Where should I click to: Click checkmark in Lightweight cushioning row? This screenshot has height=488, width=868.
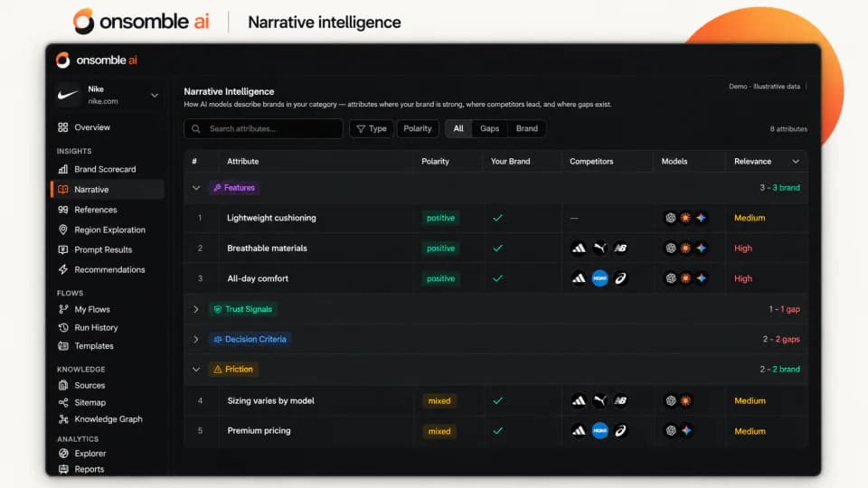(x=497, y=218)
